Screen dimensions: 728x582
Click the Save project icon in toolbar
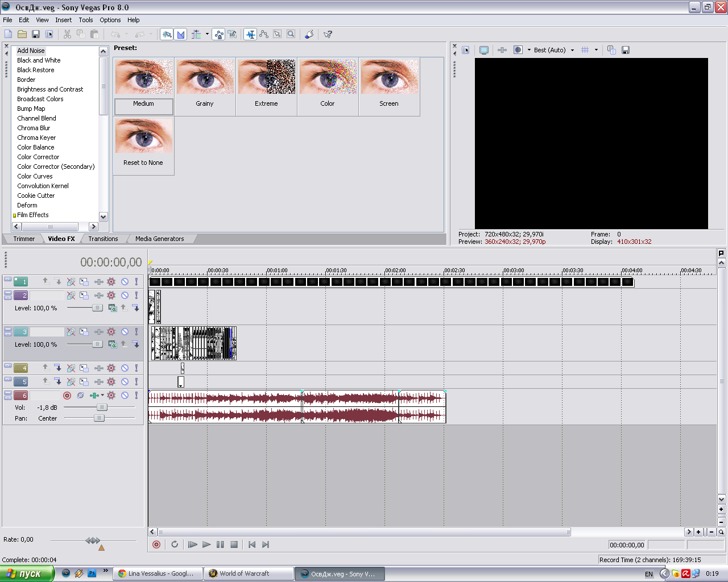click(36, 34)
